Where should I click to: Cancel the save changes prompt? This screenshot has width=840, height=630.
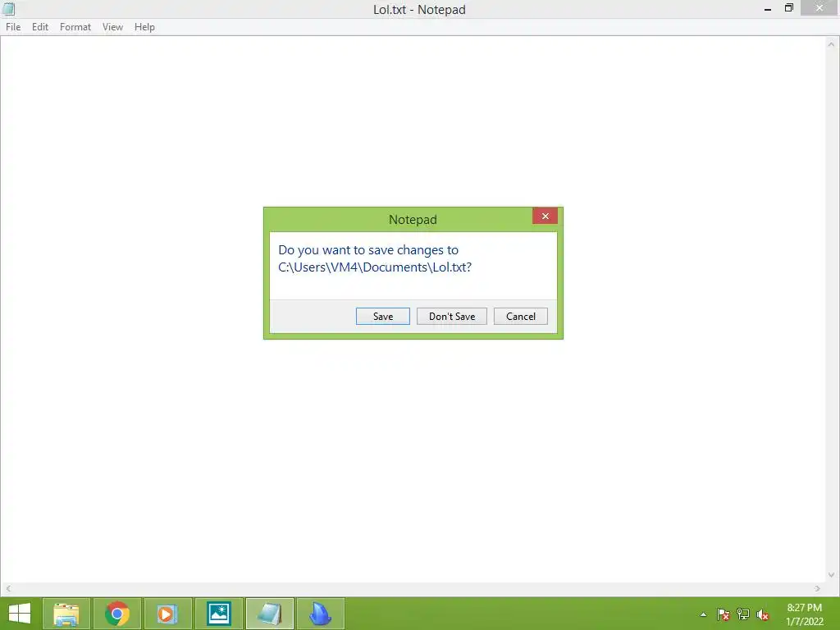[520, 316]
